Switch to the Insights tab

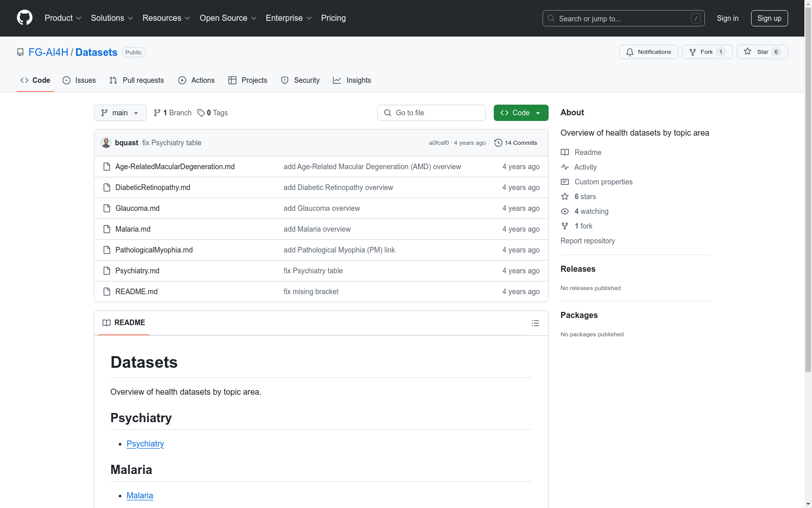(x=352, y=80)
